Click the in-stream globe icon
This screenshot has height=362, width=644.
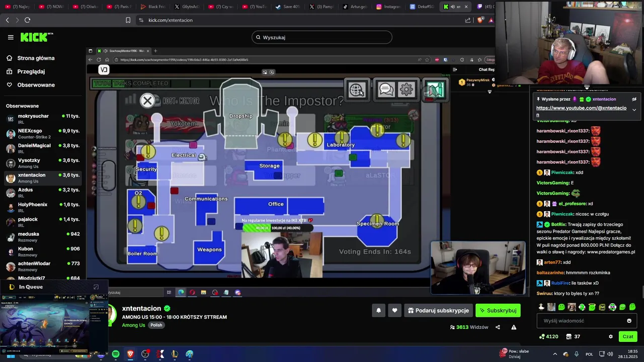click(x=357, y=90)
